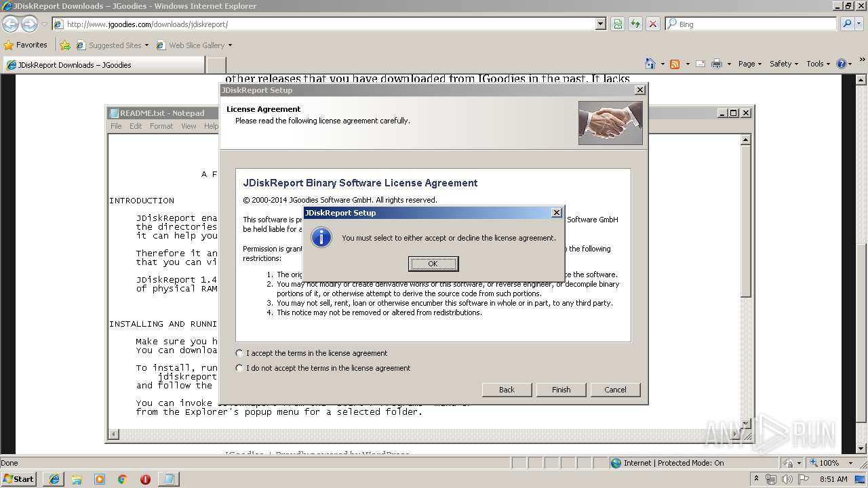The width and height of the screenshot is (868, 488).
Task: Open a new blank browser tab
Action: point(216,65)
